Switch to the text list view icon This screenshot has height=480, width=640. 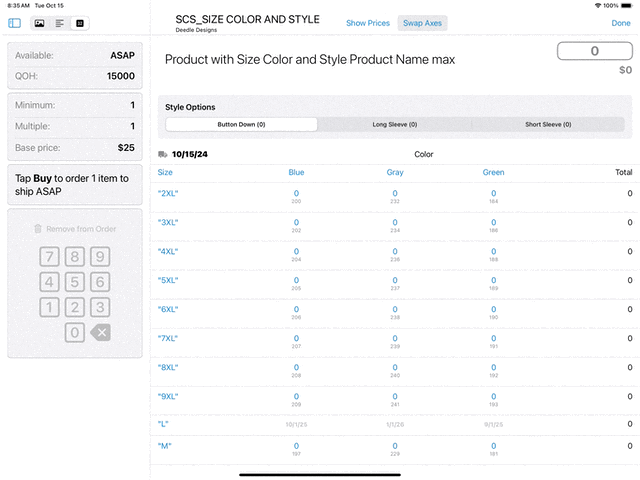click(60, 23)
